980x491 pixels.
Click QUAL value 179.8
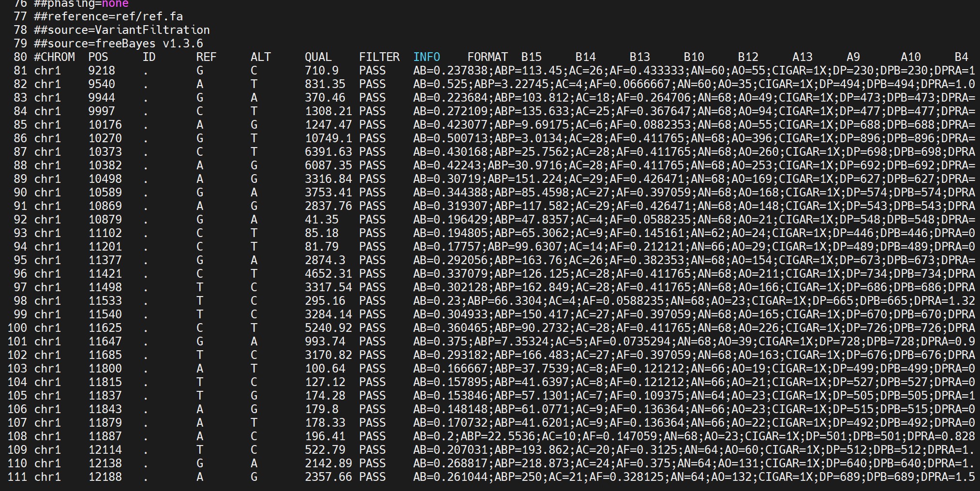tap(322, 409)
